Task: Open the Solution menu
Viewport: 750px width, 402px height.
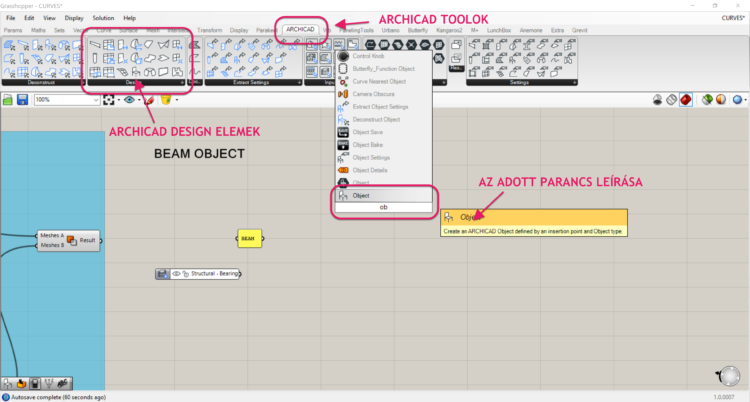Action: (103, 18)
